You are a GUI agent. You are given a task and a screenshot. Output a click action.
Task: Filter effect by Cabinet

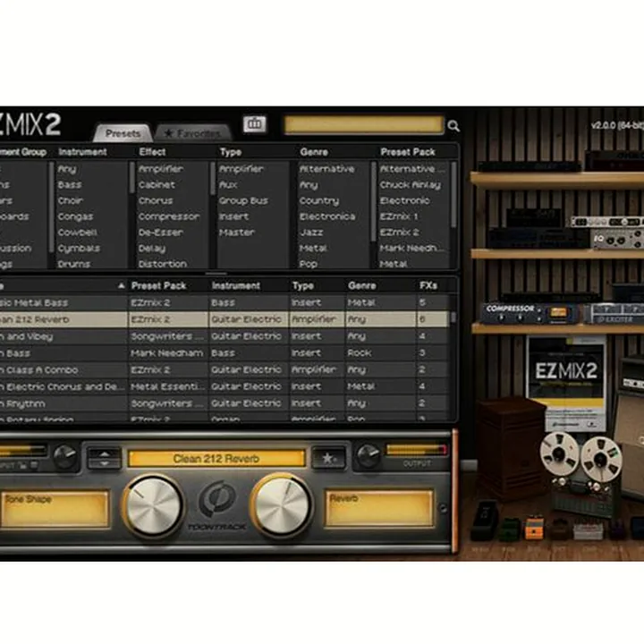pos(157,185)
